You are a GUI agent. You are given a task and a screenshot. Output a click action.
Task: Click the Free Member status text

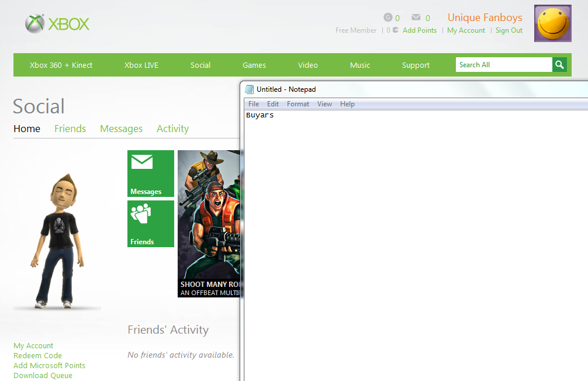(356, 30)
